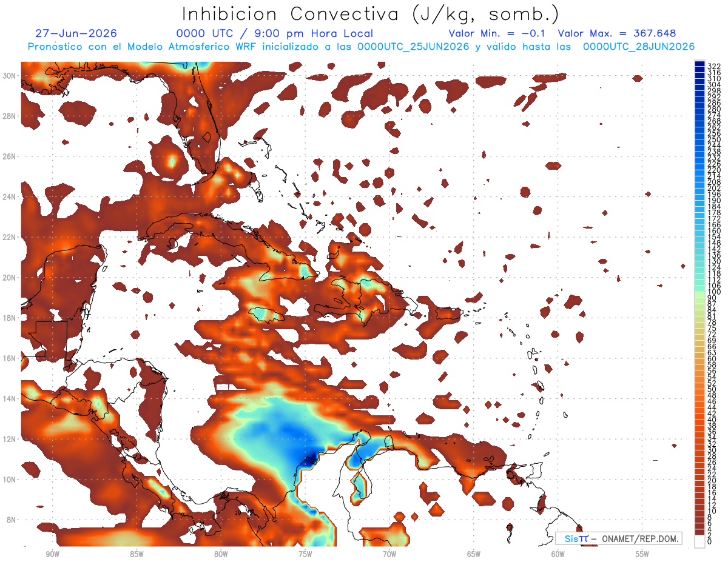
Task: Click the "65W" longitude label
Action: click(474, 554)
